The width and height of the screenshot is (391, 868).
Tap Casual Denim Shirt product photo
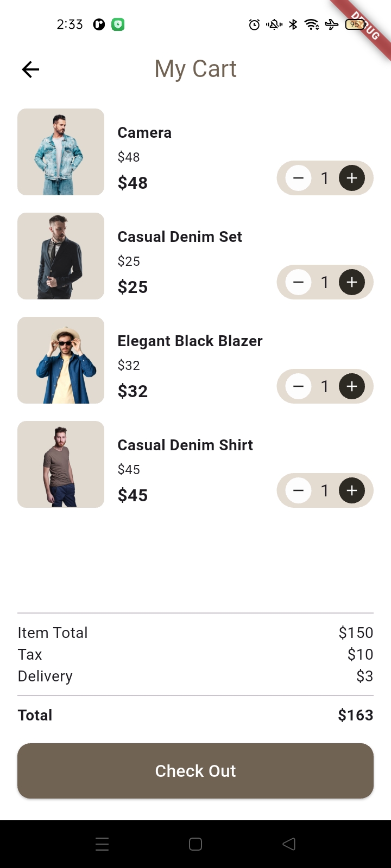[61, 464]
